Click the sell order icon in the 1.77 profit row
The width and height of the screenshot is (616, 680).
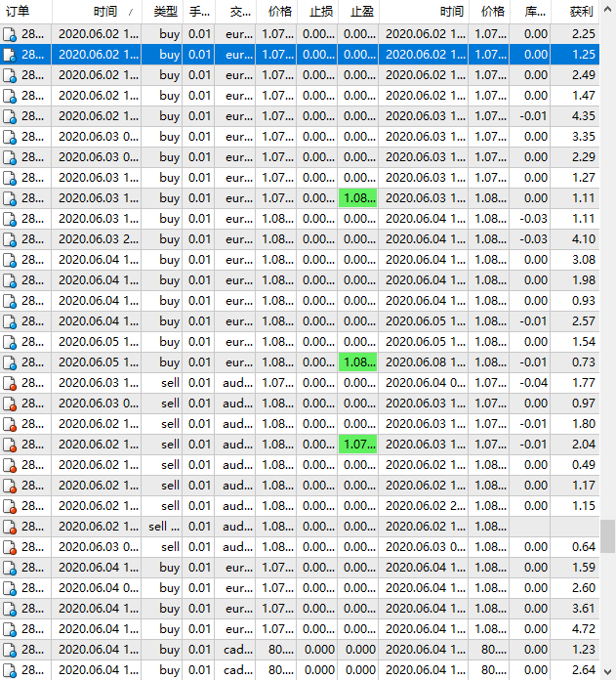(x=10, y=383)
